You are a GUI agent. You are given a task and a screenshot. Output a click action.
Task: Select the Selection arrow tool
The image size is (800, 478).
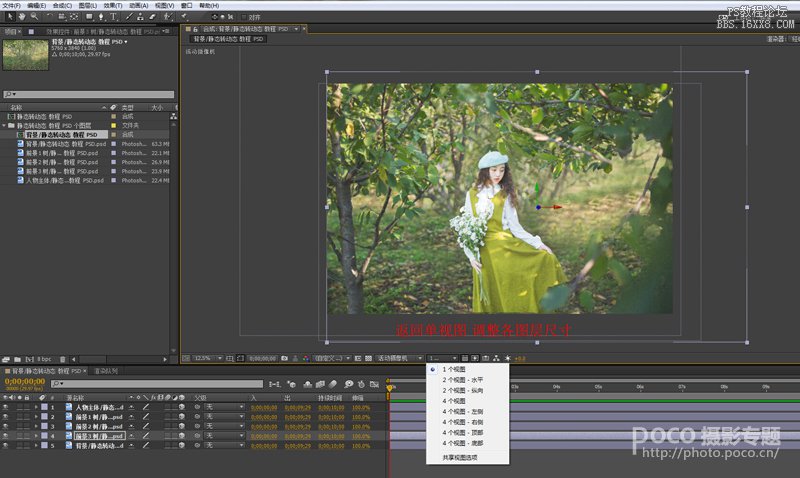tap(10, 17)
